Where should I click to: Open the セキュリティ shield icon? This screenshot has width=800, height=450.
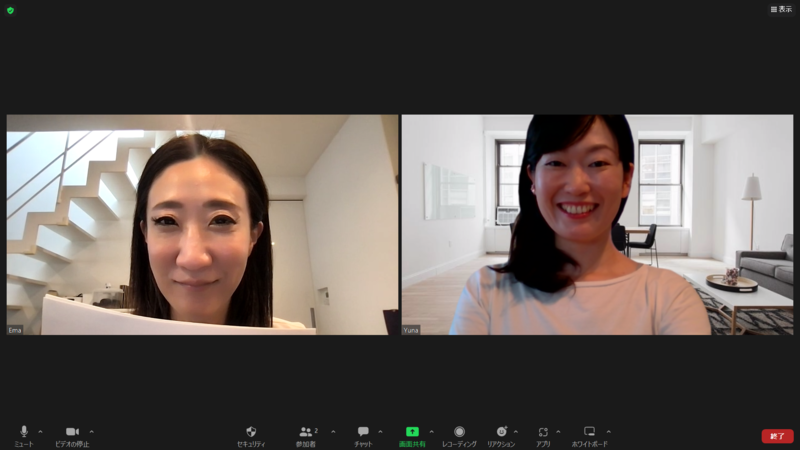tap(251, 432)
